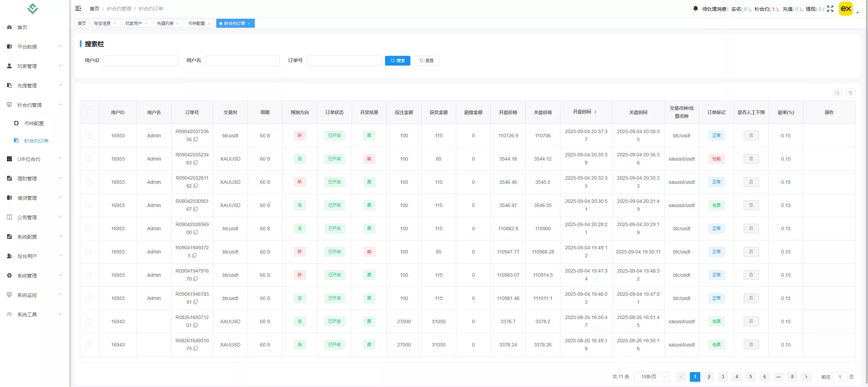Toggle fullscreen mode icon

[x=830, y=9]
